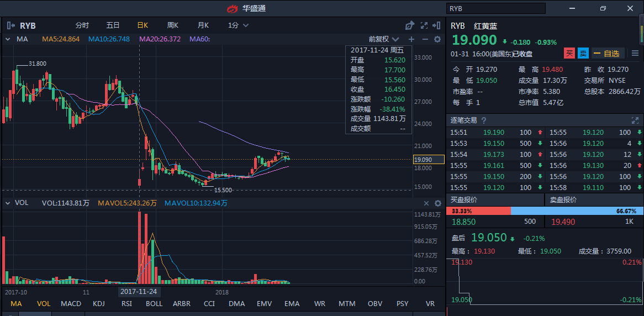Open the 1分 minute interval dropdown
Viewport: 644px width, 316px height.
[x=238, y=25]
